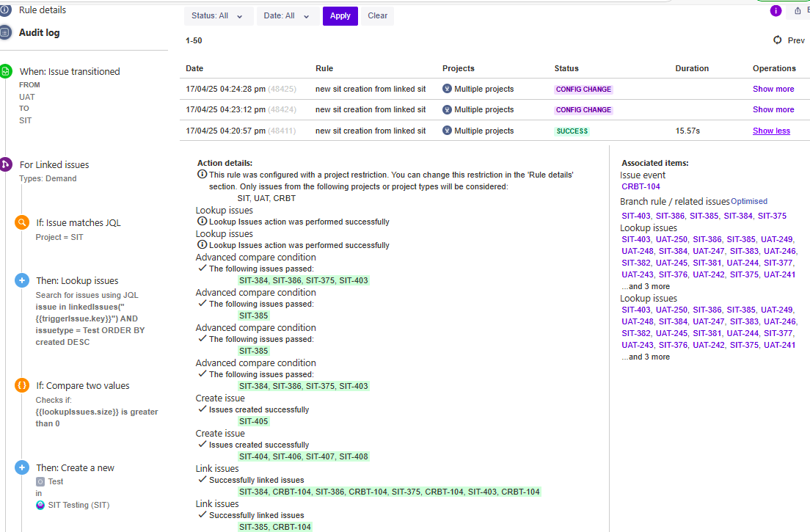Click created issues SIT-404, SIT-406, SIT-407, SIT-408
Screen dimensions: 810x532
(304, 456)
